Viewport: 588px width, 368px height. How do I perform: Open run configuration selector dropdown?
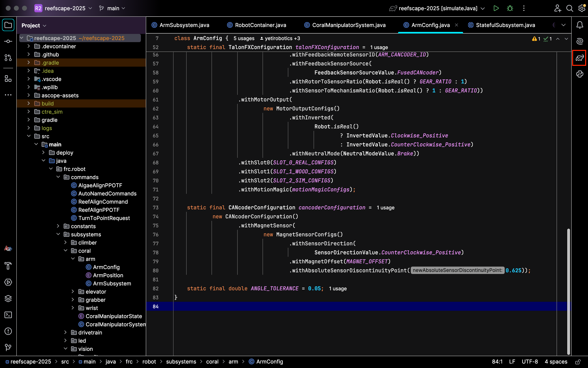click(437, 8)
